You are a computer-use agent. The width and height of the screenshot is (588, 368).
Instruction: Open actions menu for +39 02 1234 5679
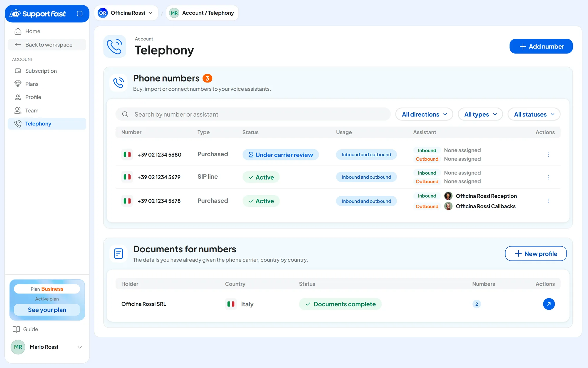(549, 177)
